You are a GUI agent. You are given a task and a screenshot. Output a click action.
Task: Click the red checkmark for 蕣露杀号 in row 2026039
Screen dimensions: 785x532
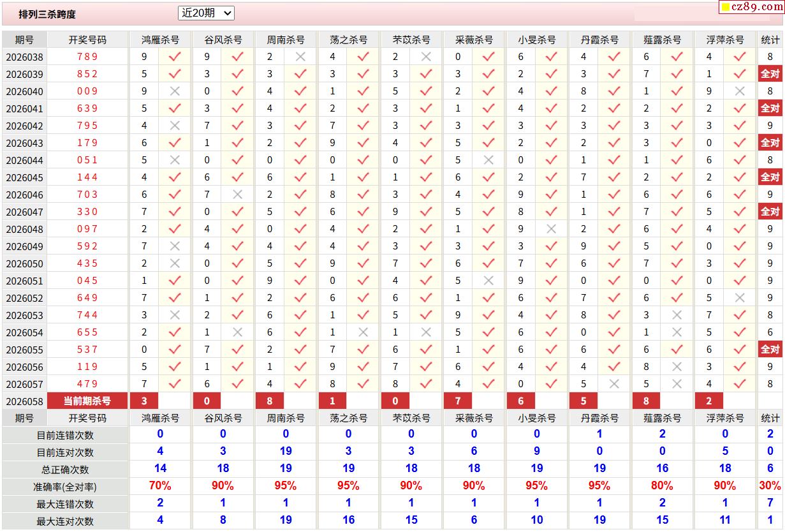click(677, 74)
